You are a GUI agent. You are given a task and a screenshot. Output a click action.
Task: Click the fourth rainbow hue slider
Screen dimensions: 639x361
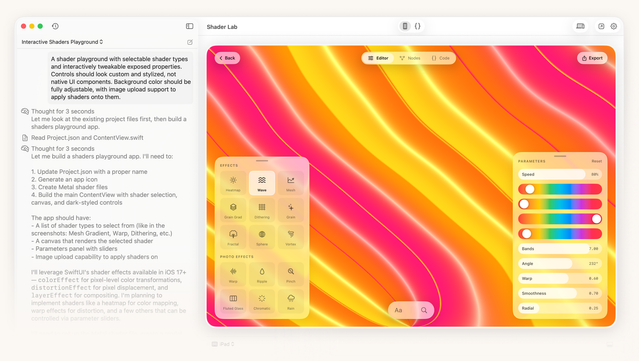click(x=560, y=233)
